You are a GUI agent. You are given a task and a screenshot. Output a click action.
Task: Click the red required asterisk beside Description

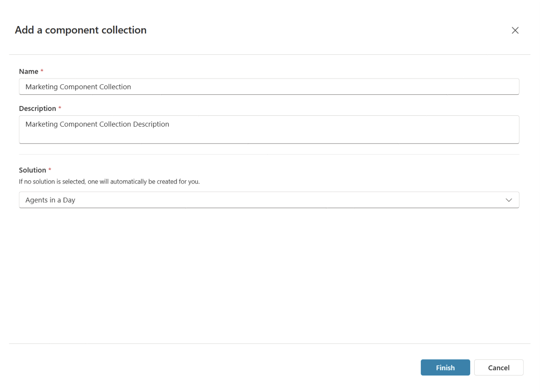(60, 109)
